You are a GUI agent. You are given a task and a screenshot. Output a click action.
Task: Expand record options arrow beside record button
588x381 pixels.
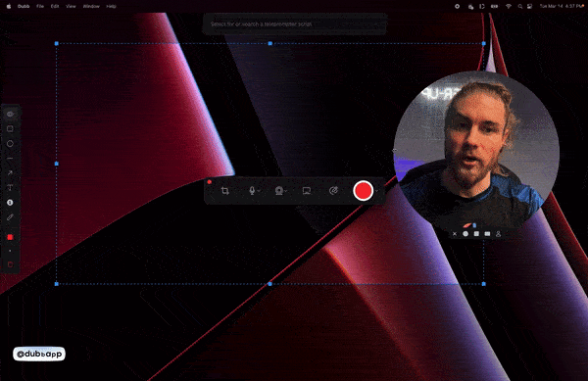pyautogui.click(x=376, y=191)
